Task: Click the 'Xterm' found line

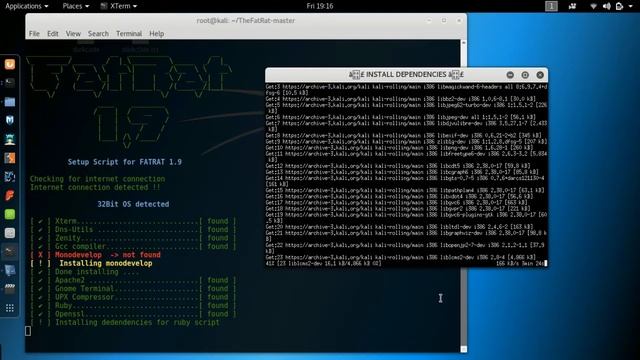Action: click(x=133, y=221)
